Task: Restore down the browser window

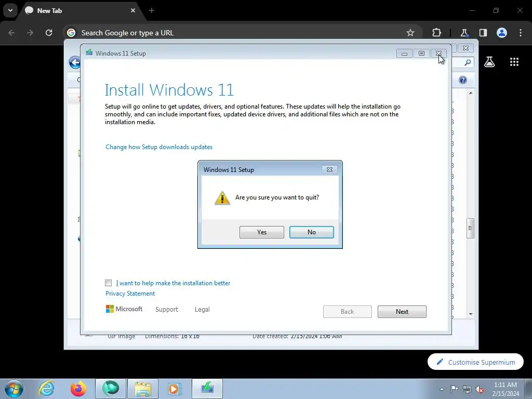Action: pos(496,10)
